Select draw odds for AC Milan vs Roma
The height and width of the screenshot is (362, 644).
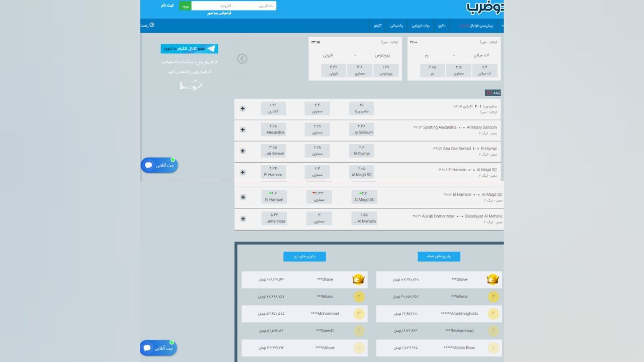(x=458, y=70)
